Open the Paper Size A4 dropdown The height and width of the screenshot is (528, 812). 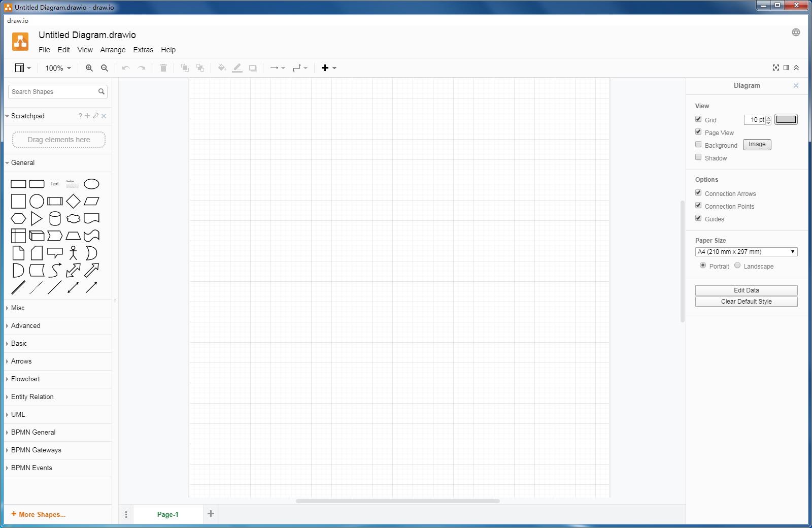tap(746, 252)
